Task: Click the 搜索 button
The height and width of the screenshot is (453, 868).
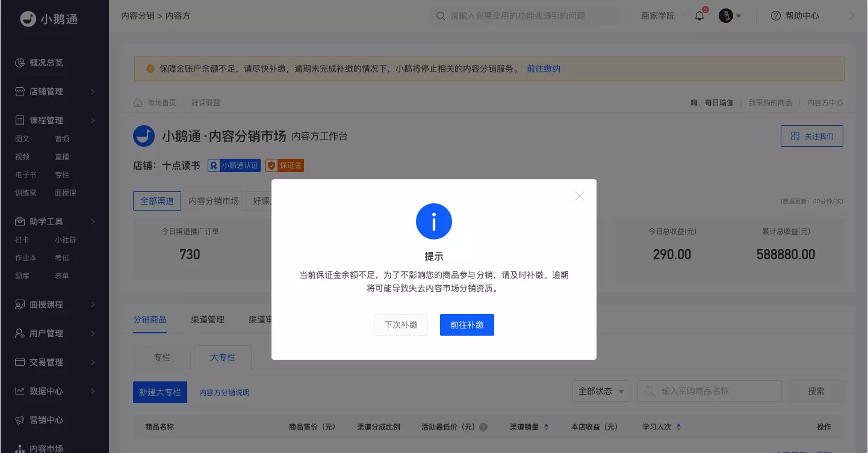Action: (816, 391)
